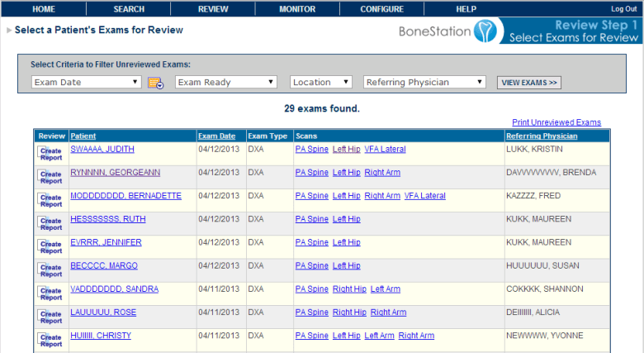Open the calendar date picker icon

pyautogui.click(x=155, y=83)
